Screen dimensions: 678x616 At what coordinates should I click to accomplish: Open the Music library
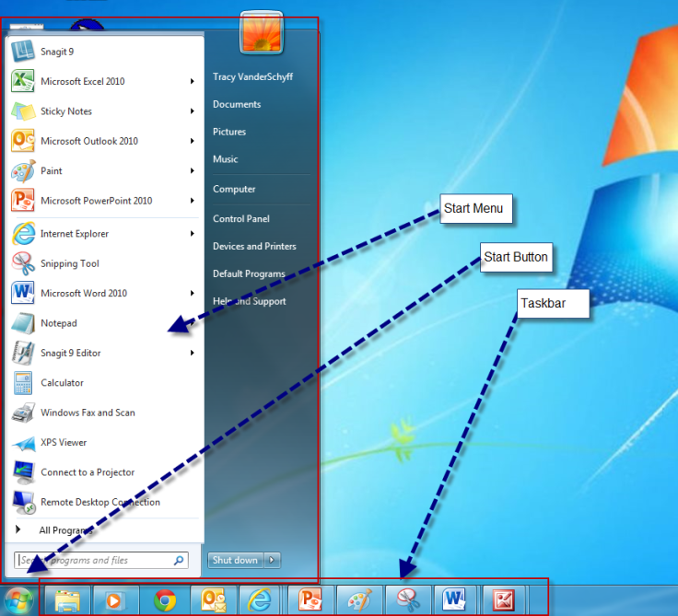pyautogui.click(x=226, y=159)
